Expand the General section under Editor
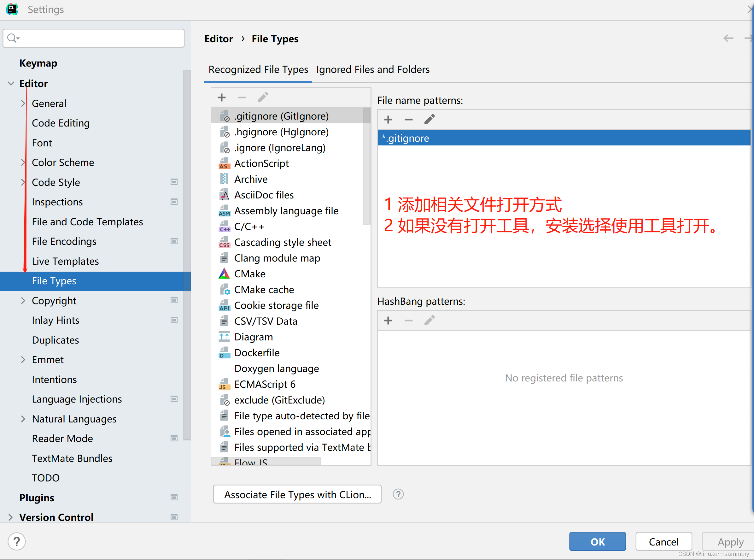The height and width of the screenshot is (560, 754). tap(23, 103)
